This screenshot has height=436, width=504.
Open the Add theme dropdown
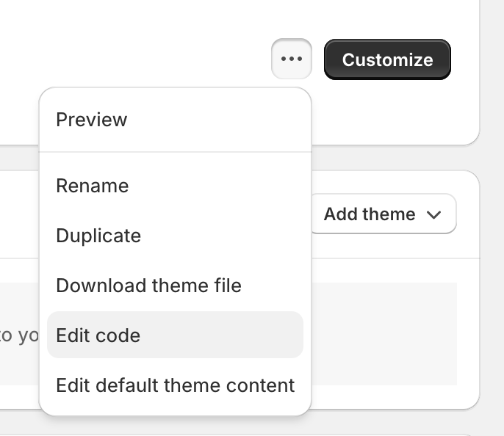pyautogui.click(x=382, y=214)
